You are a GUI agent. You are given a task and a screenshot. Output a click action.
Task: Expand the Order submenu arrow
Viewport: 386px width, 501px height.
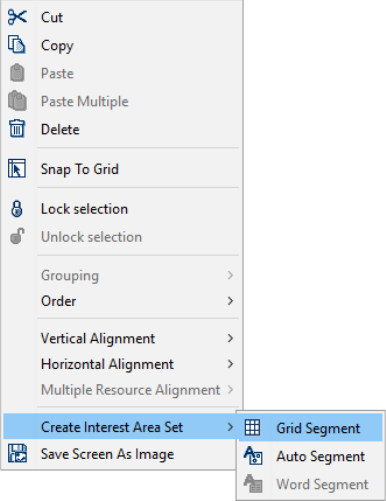230,301
